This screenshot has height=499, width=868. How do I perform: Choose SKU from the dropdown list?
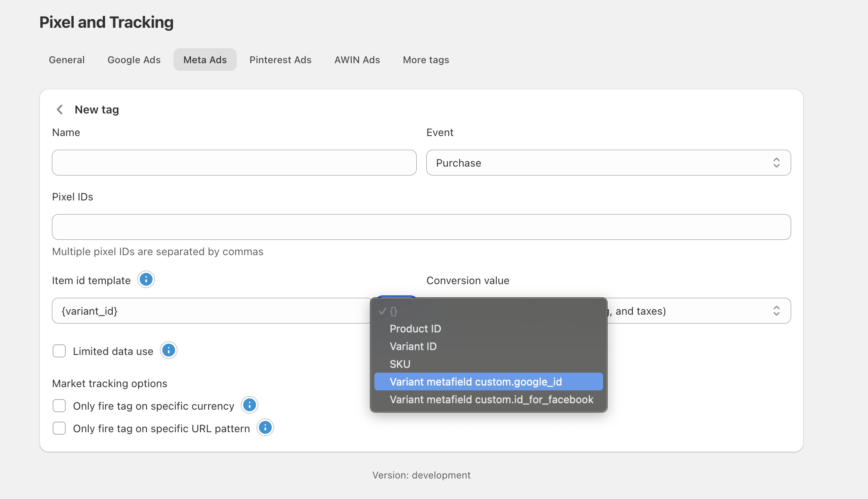400,364
